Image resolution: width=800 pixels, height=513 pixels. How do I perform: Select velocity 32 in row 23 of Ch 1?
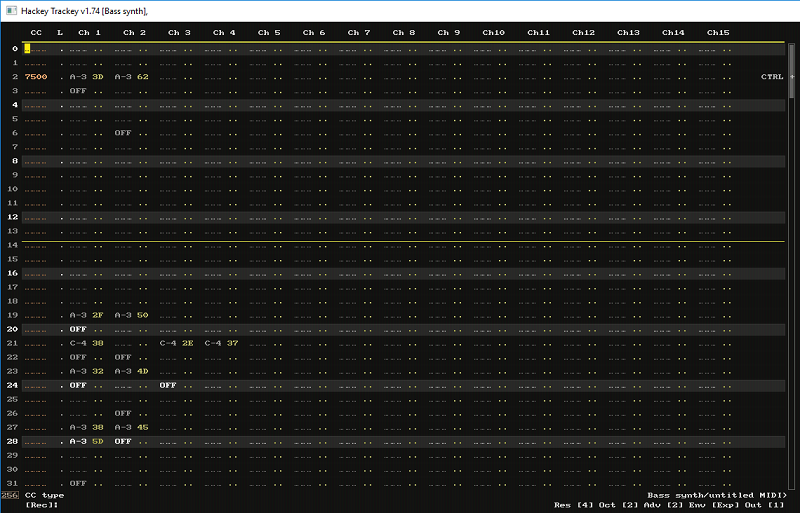(x=97, y=371)
